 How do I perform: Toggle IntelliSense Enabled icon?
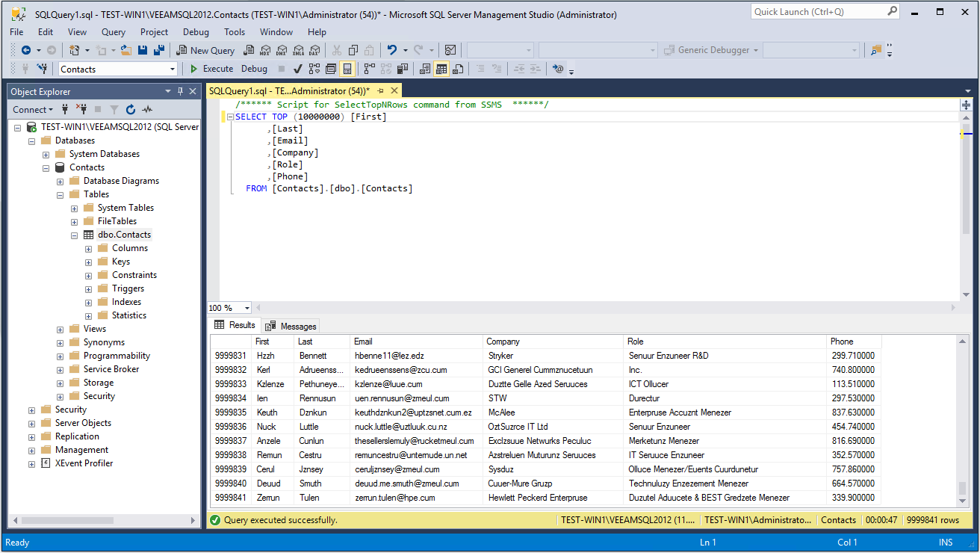[x=347, y=69]
